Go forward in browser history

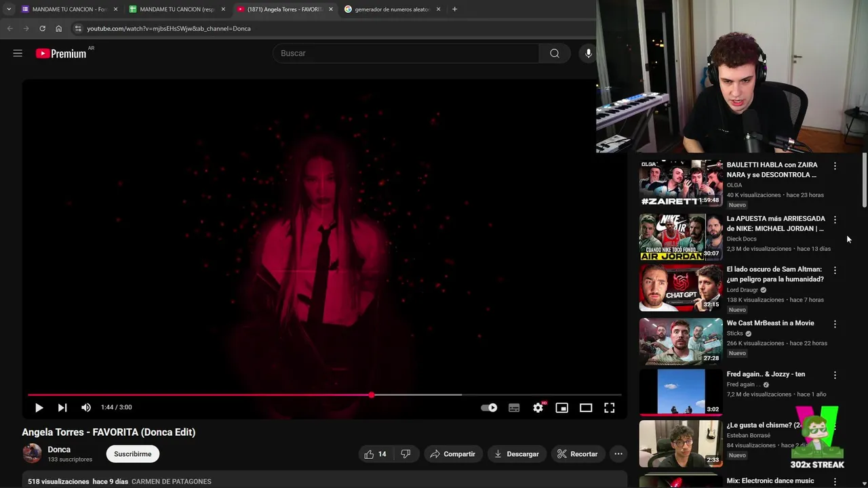26,28
